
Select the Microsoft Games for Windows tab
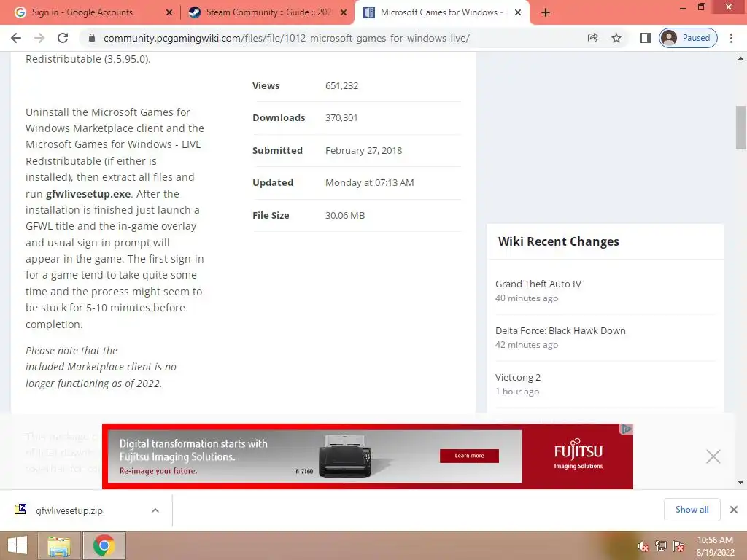441,12
